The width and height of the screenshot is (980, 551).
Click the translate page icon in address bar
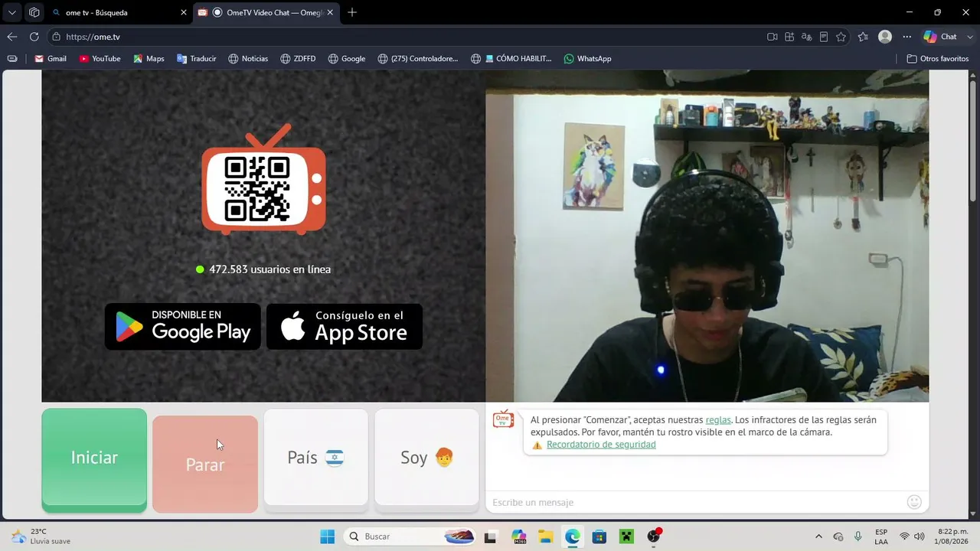click(806, 37)
